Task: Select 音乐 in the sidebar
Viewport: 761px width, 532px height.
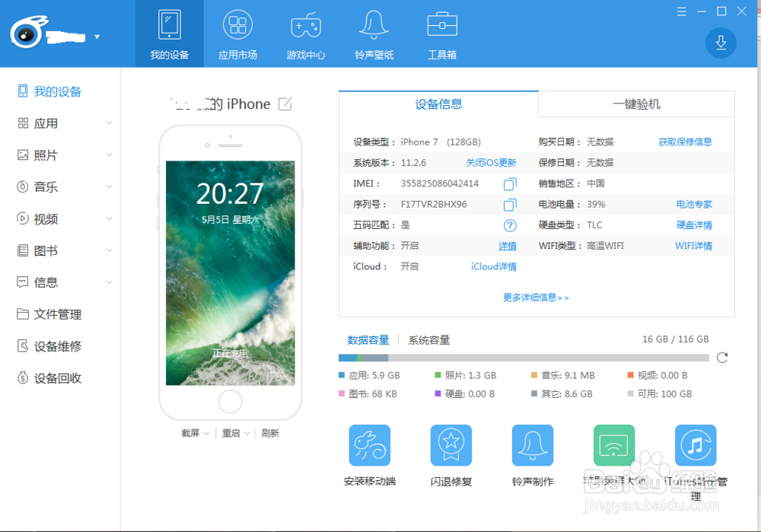Action: [38, 187]
